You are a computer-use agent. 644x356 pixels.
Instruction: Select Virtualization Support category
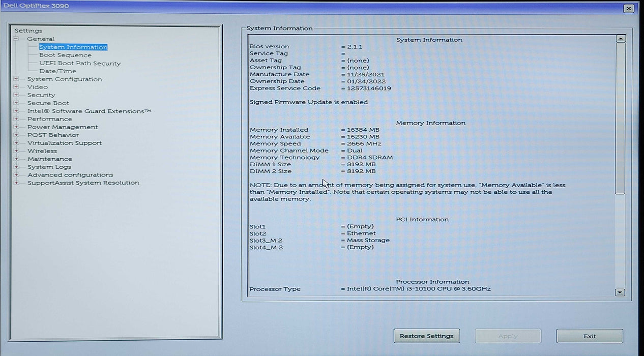pyautogui.click(x=65, y=143)
